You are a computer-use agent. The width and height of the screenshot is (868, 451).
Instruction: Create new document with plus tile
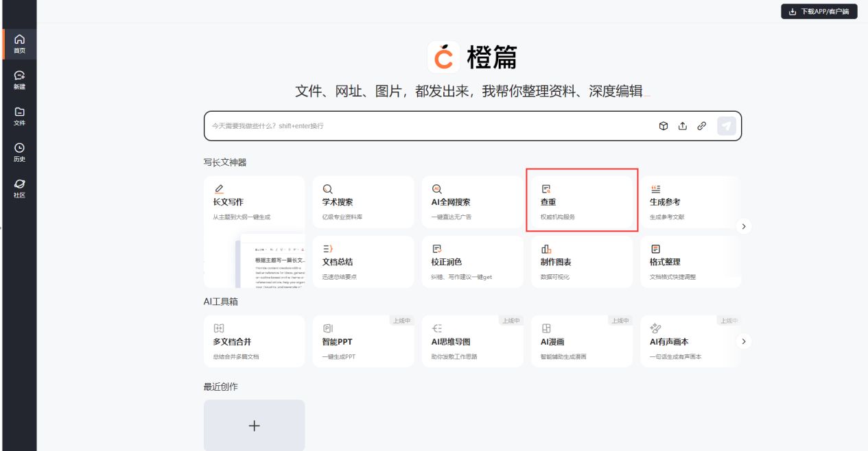[254, 426]
